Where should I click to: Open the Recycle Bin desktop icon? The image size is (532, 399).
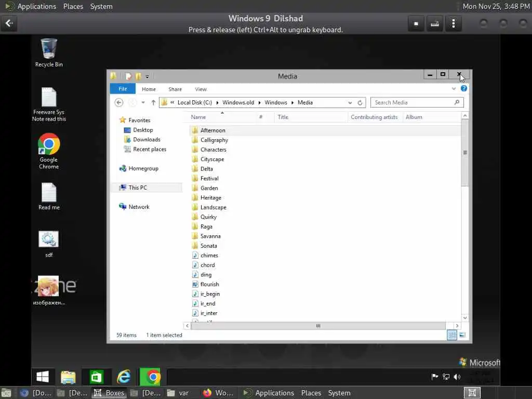(48, 52)
